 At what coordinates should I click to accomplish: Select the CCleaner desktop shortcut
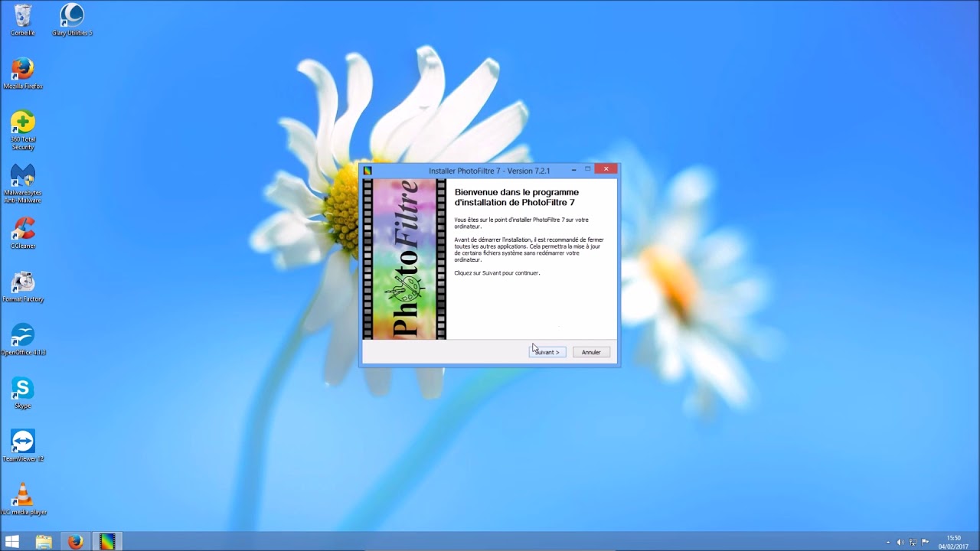(x=23, y=233)
